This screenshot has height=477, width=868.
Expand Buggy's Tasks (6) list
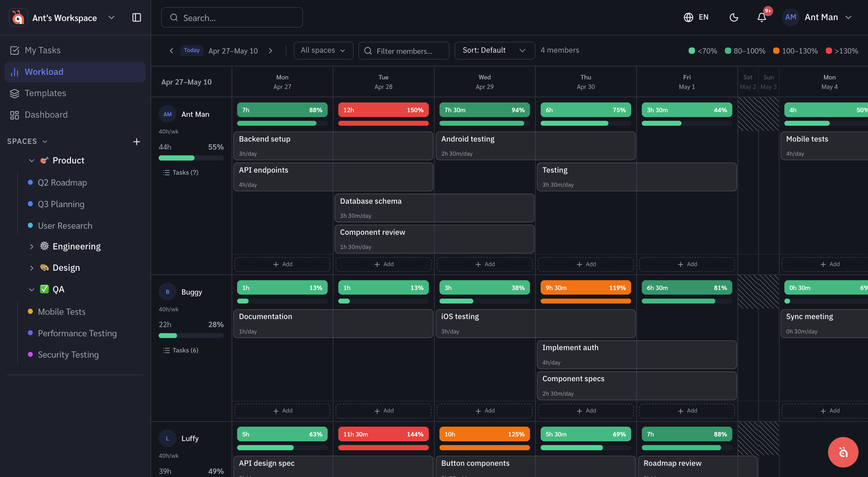(x=180, y=350)
